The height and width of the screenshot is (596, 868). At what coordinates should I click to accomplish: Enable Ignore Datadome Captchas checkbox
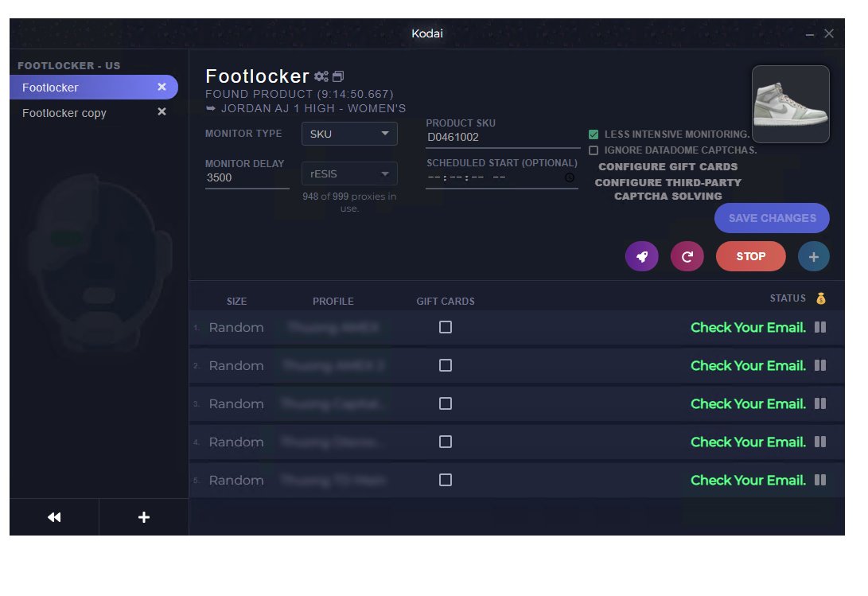(594, 150)
